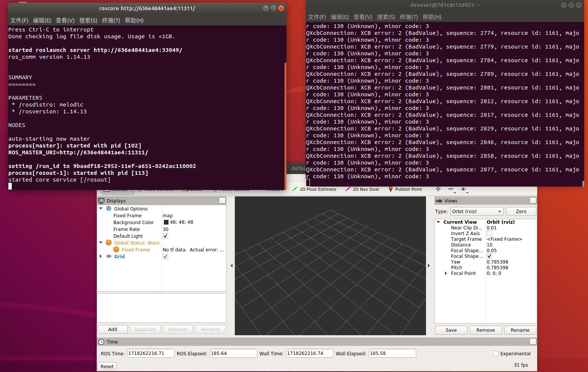Open the dropdown arrow beside the minus icon

click(x=455, y=193)
